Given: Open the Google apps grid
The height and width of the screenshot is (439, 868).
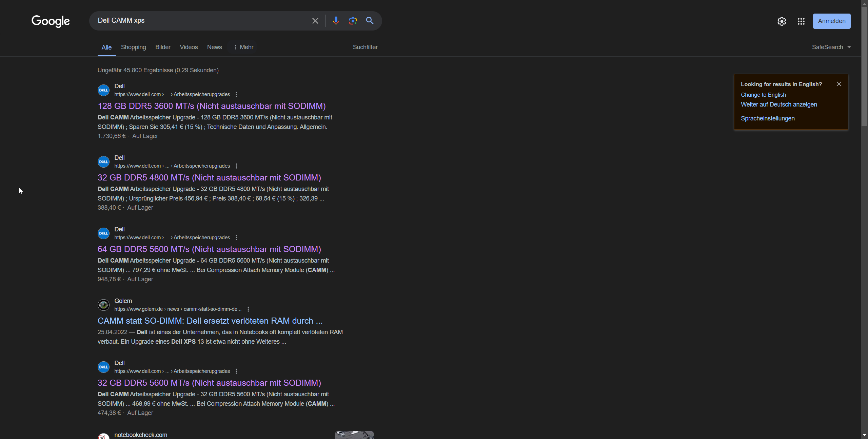Looking at the screenshot, I should [x=801, y=21].
